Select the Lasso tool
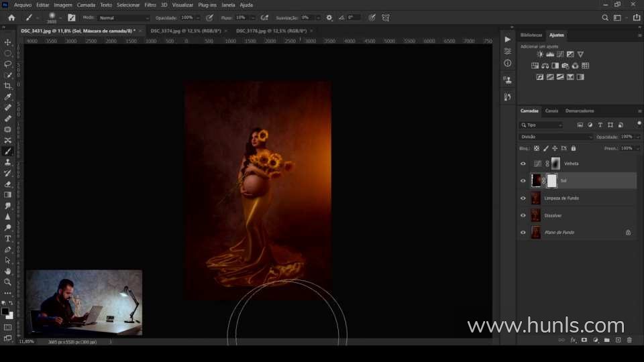Viewport: 644px width, 362px height. [8, 64]
